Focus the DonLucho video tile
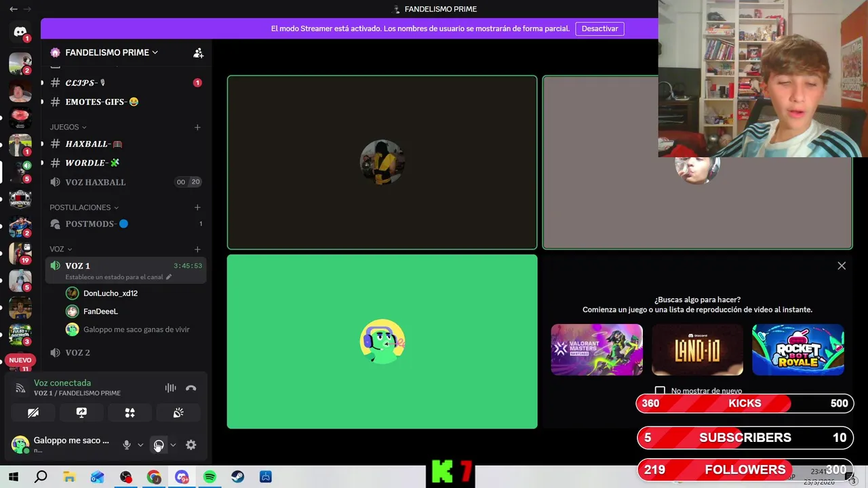868x488 pixels. pyautogui.click(x=382, y=163)
